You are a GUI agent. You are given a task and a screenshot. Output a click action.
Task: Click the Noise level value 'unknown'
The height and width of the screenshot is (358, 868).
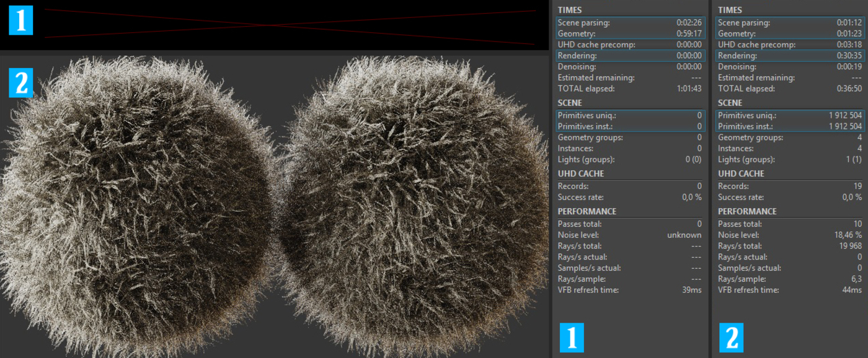[x=684, y=235]
